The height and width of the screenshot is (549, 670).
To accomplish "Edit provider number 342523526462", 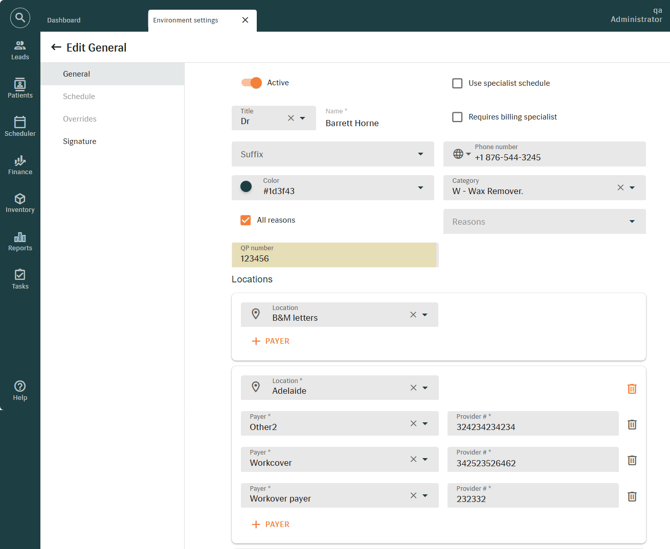I will click(533, 459).
